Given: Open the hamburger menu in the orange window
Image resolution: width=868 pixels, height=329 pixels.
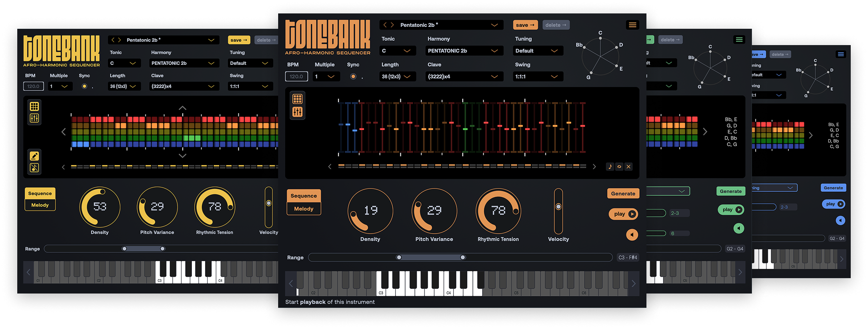Looking at the screenshot, I should pyautogui.click(x=633, y=25).
